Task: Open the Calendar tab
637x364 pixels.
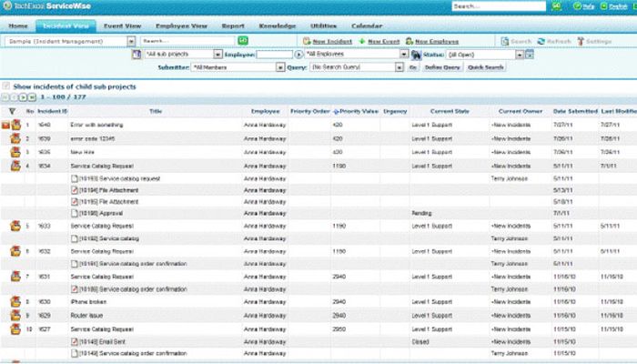Action: pyautogui.click(x=367, y=26)
